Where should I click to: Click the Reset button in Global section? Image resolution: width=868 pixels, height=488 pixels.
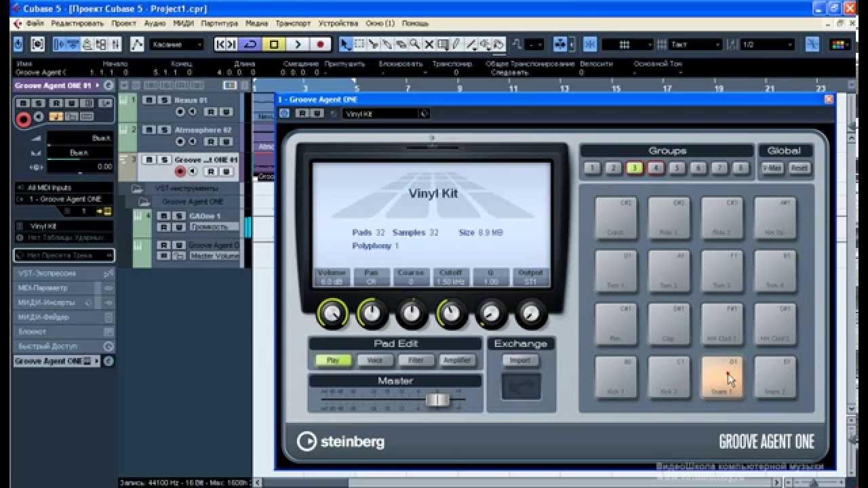[x=800, y=168]
